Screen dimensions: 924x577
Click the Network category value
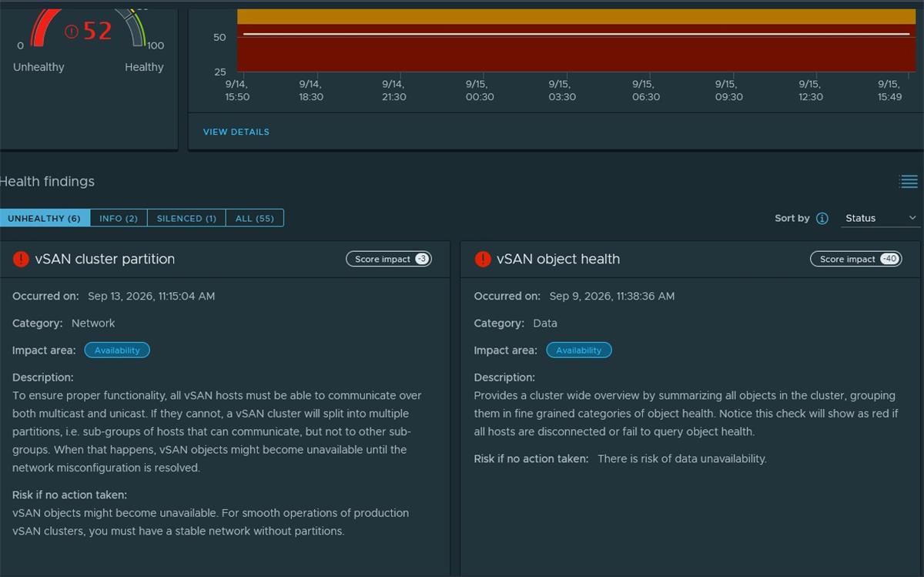pos(93,324)
